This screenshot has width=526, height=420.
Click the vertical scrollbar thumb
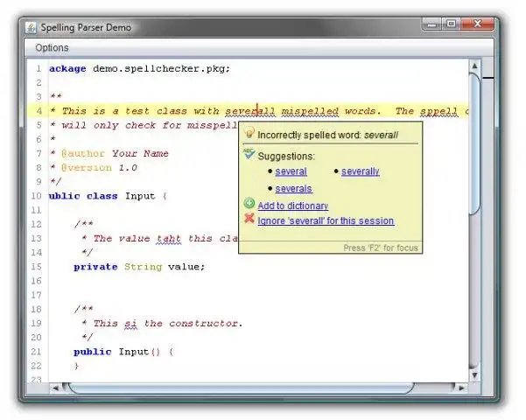click(x=474, y=144)
